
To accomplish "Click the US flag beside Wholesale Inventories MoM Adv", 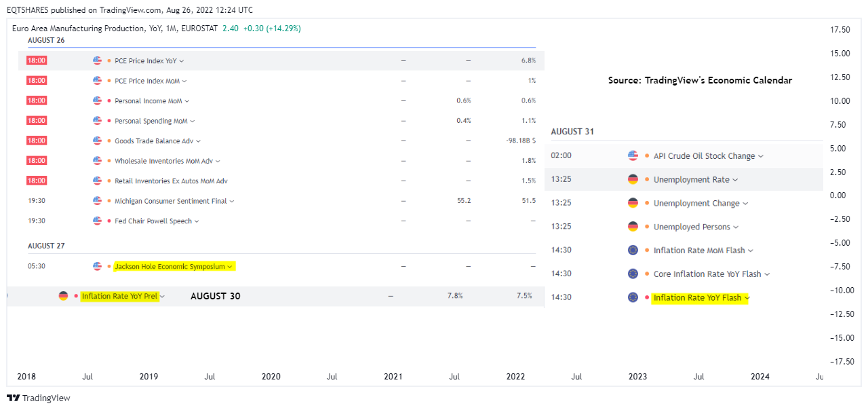I will click(97, 161).
